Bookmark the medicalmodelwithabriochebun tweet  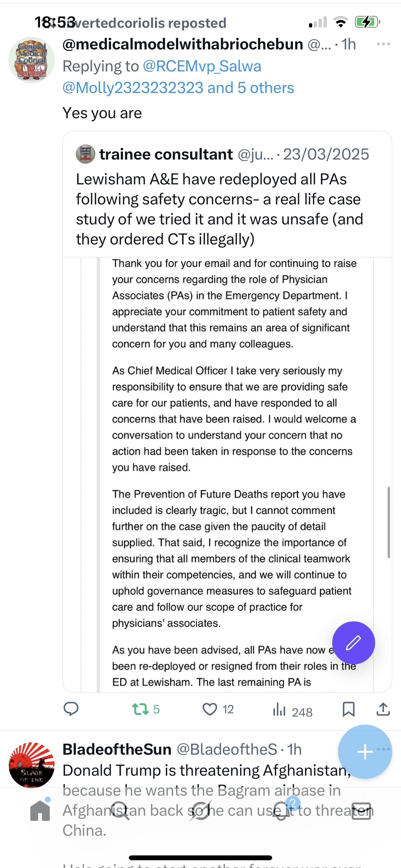[x=348, y=709]
